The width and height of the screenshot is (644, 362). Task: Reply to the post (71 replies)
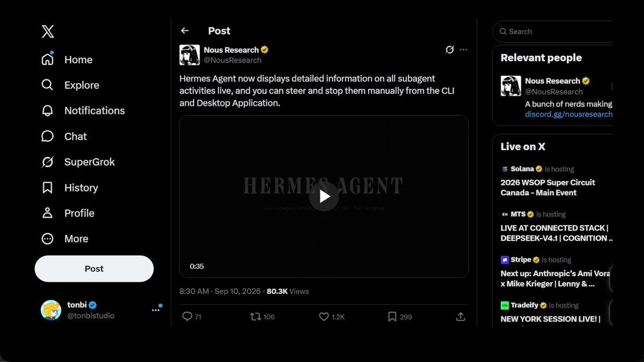192,317
